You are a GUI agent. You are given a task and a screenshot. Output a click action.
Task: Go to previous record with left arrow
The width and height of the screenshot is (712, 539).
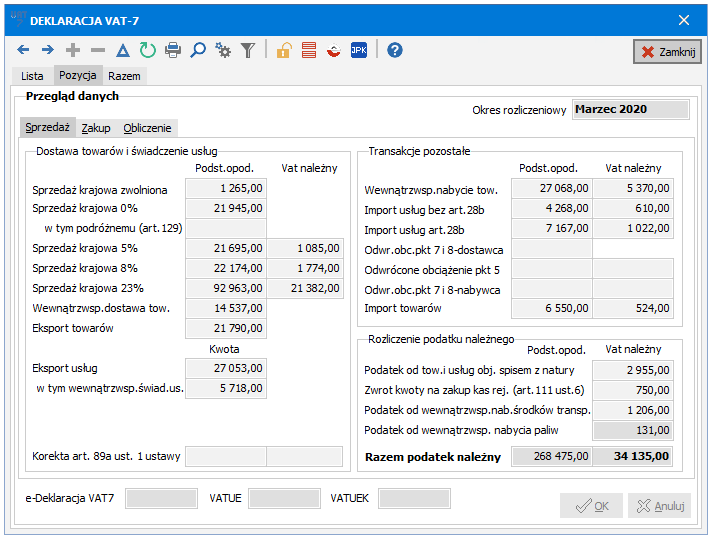point(23,50)
